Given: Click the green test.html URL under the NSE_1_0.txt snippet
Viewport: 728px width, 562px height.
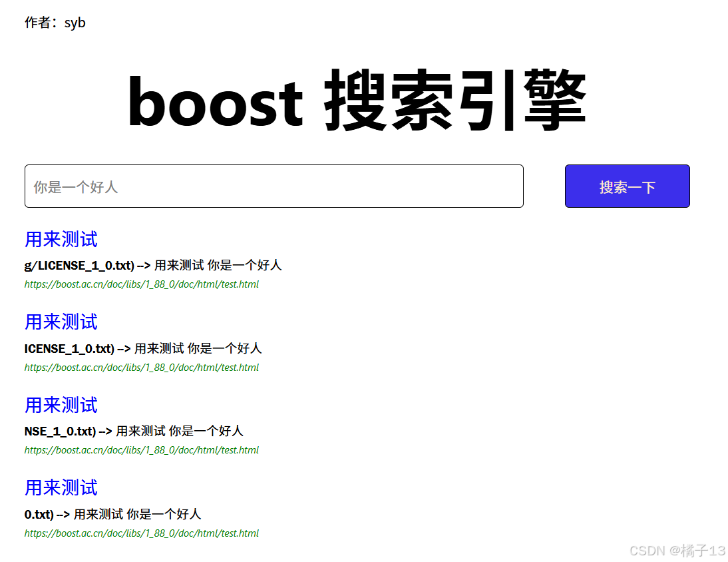Looking at the screenshot, I should pos(142,450).
